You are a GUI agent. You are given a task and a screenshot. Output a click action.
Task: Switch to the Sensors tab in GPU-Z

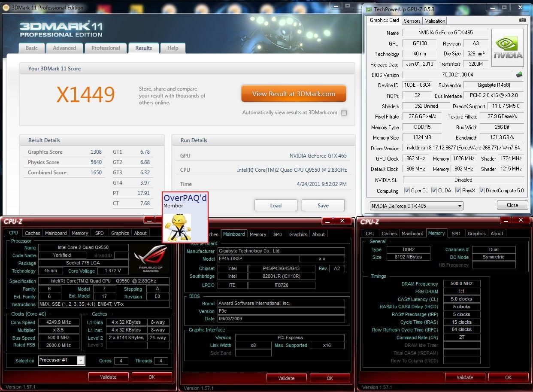tap(412, 21)
